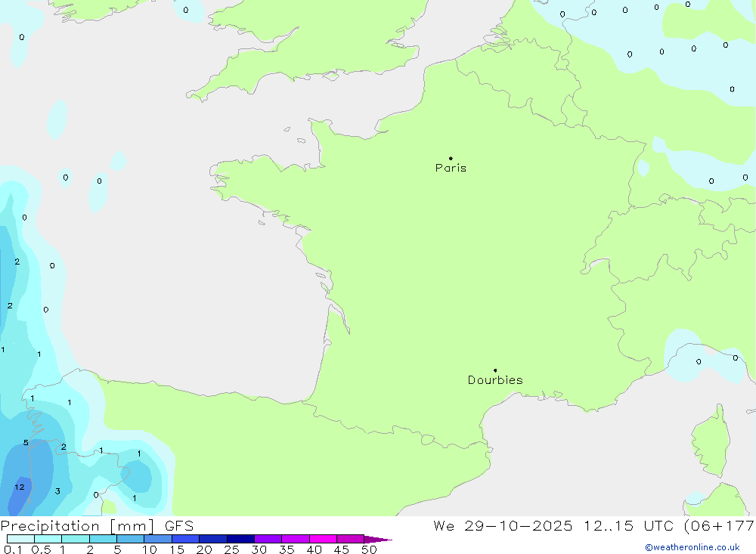Pick the 40-45 mm bright magenta legend swatch

point(323,539)
